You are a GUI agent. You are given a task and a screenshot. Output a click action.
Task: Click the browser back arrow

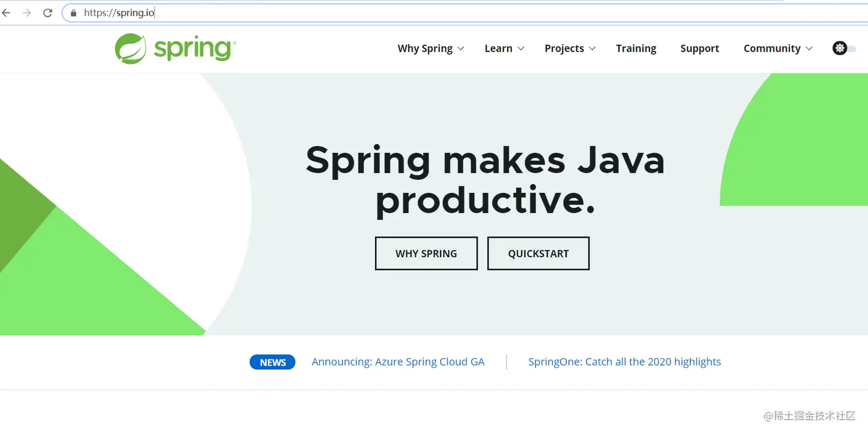[x=6, y=13]
